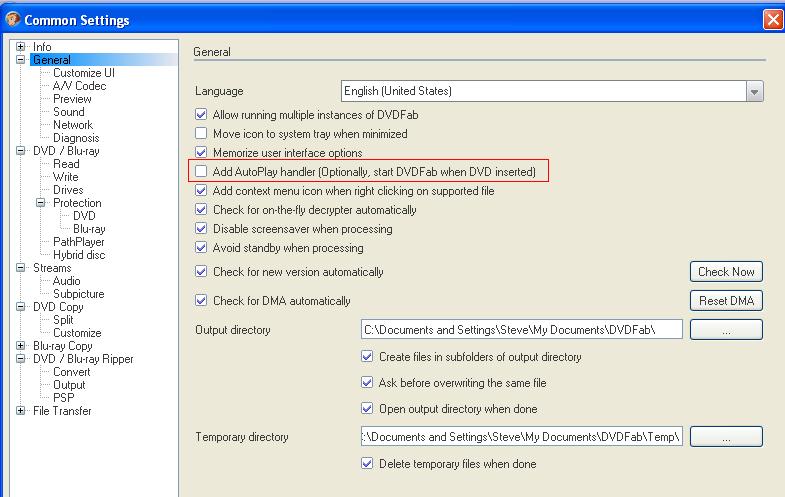
Task: Open Drives settings page
Action: (x=69, y=190)
